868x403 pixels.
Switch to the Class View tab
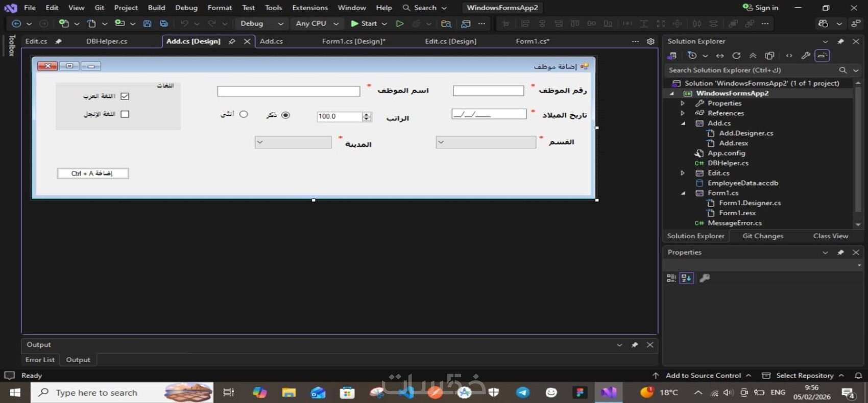pos(831,236)
